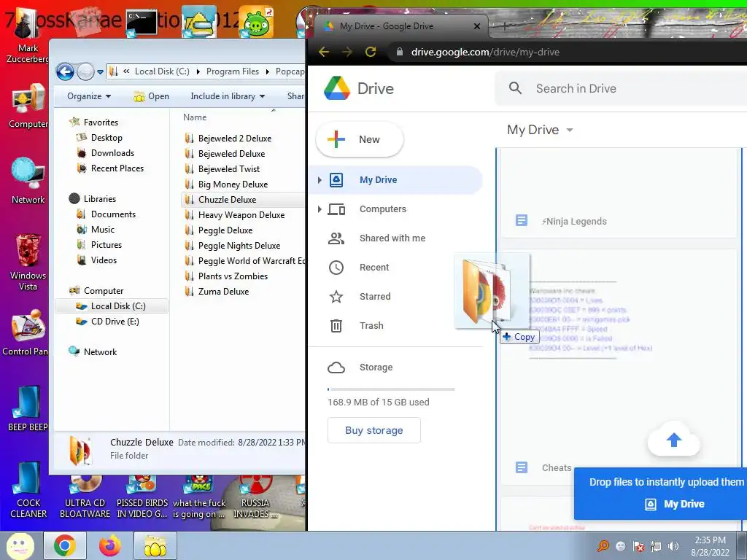Open the Windows Vista recycle bin icon
This screenshot has height=560, width=747.
28,262
